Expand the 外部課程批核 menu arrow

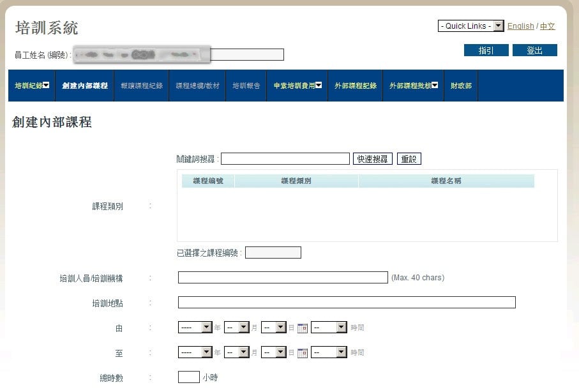pos(435,86)
